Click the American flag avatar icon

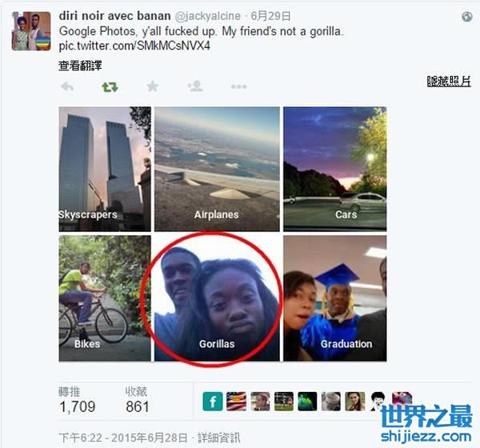[x=236, y=401]
